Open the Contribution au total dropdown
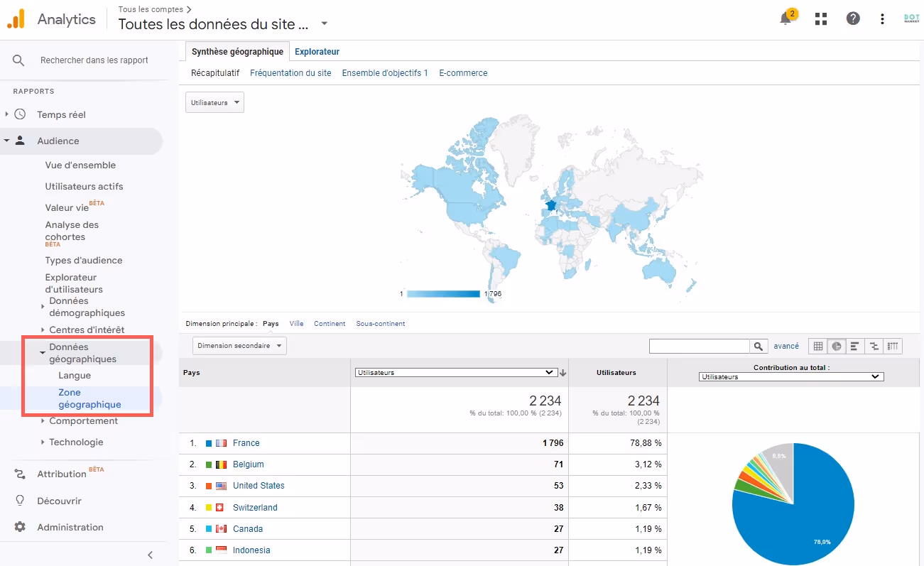Viewport: 924px width, 566px height. click(790, 376)
